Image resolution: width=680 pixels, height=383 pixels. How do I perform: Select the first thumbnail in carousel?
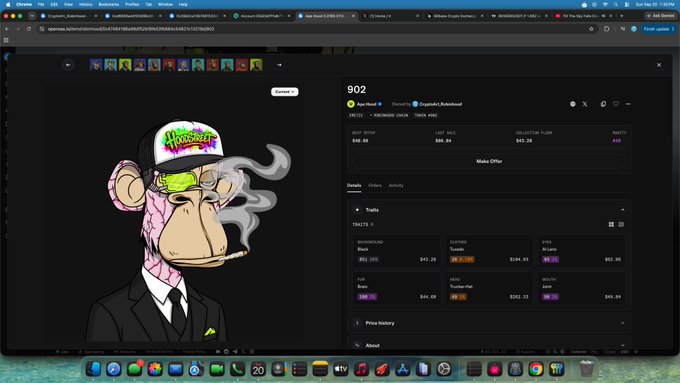(x=96, y=65)
